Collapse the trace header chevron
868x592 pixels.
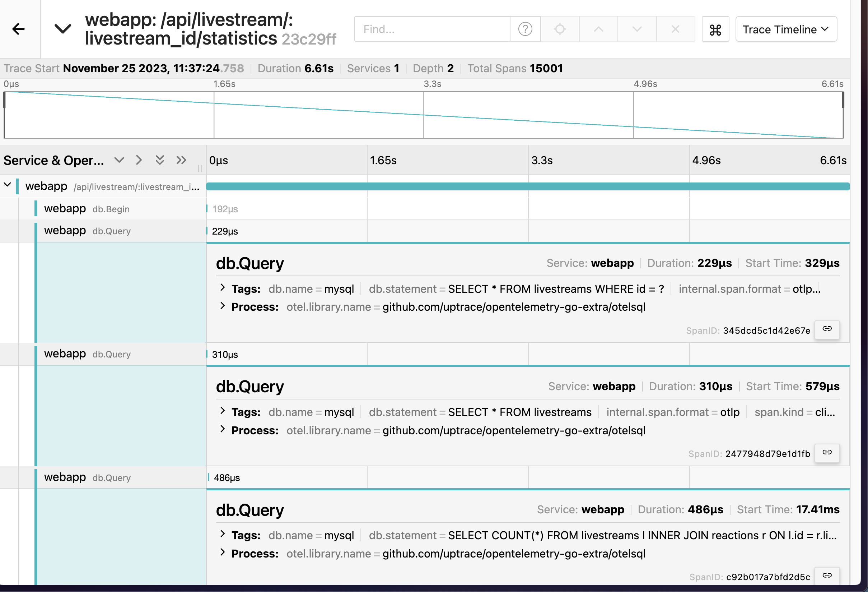click(x=63, y=29)
